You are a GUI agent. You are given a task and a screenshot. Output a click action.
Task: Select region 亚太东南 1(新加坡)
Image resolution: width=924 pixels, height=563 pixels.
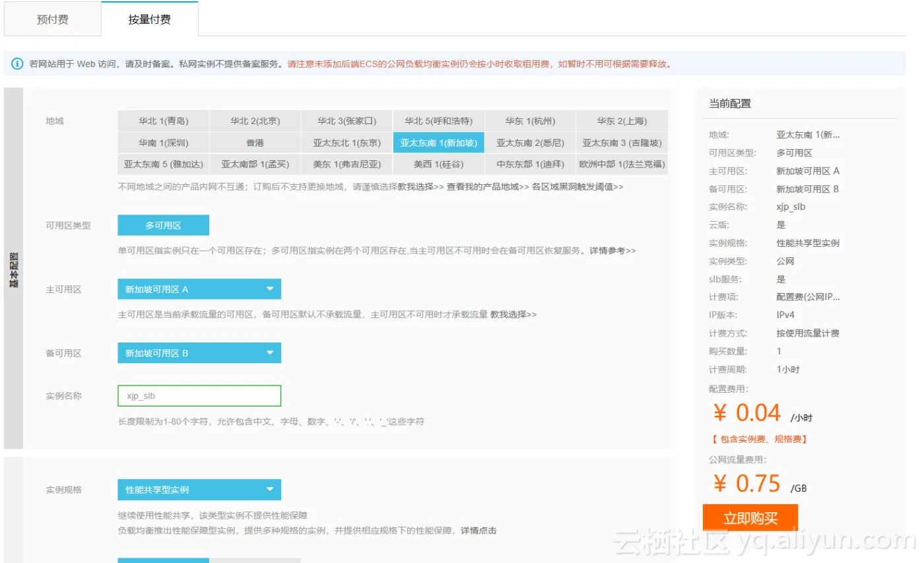click(439, 143)
